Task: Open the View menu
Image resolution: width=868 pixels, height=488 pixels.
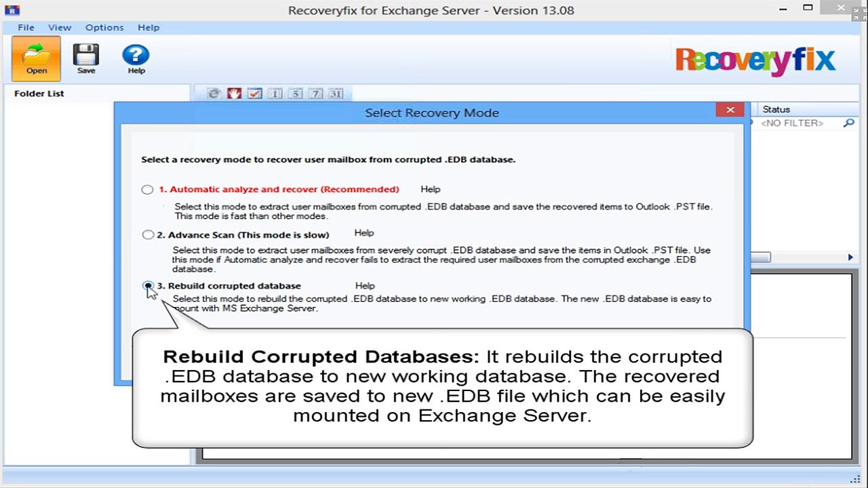Action: 60,28
